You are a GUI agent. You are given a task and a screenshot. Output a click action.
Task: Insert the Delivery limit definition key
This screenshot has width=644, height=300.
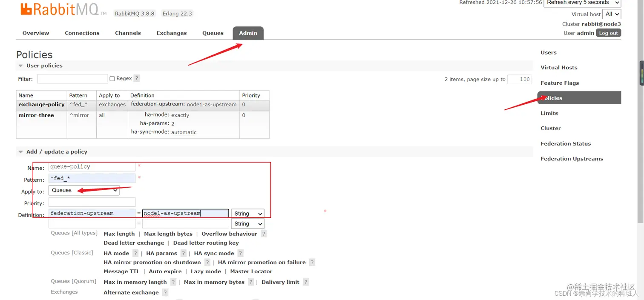pyautogui.click(x=280, y=282)
